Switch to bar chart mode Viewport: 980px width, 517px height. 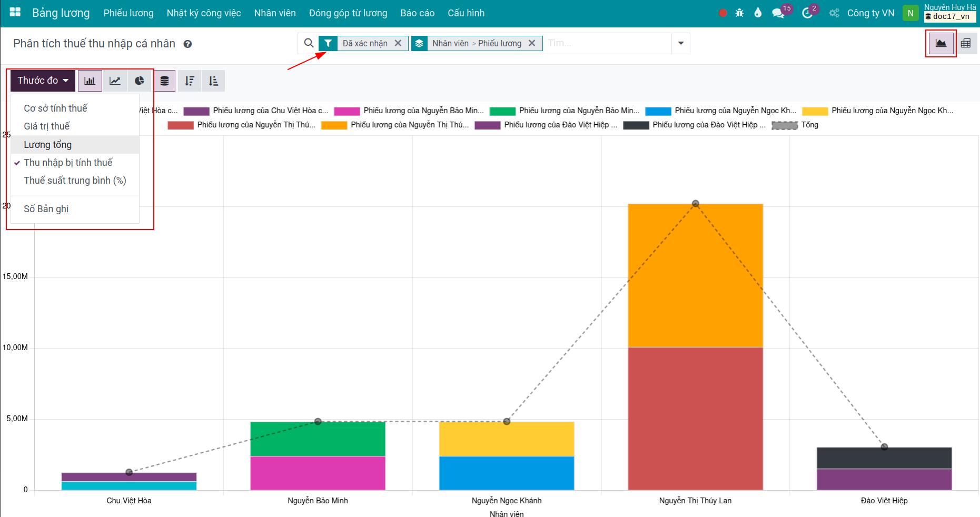(x=90, y=81)
